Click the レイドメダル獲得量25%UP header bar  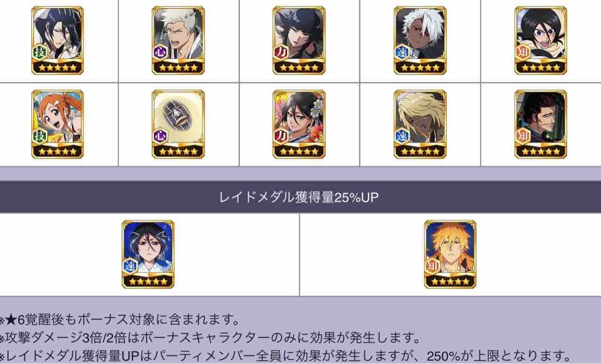[x=300, y=197]
